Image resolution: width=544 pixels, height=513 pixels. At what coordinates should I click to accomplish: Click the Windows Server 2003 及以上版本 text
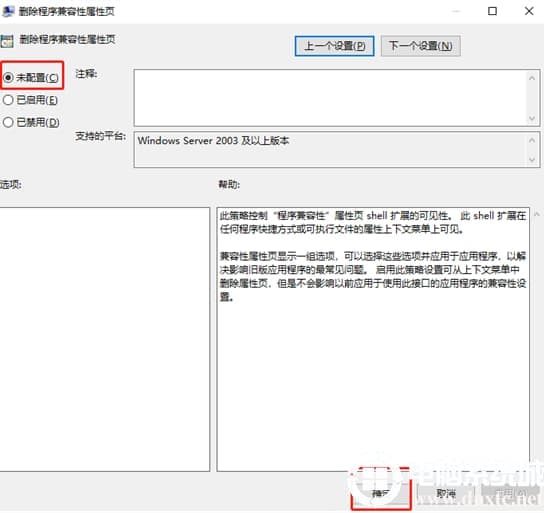213,140
